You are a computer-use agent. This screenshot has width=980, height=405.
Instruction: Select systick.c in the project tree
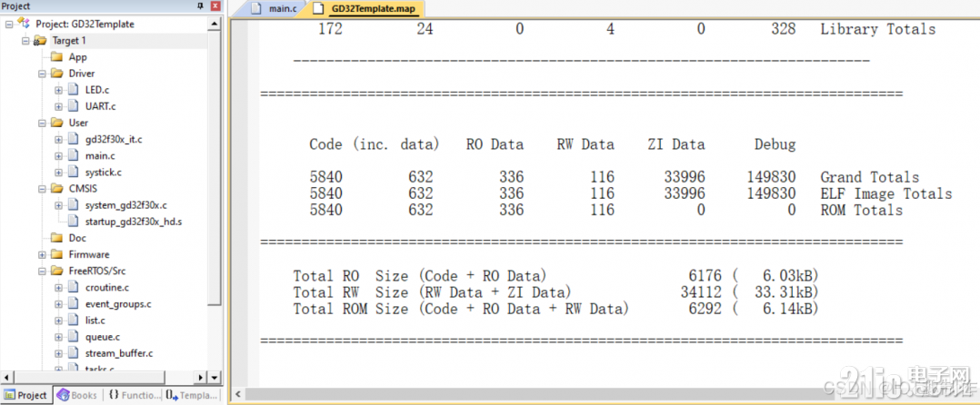(103, 173)
